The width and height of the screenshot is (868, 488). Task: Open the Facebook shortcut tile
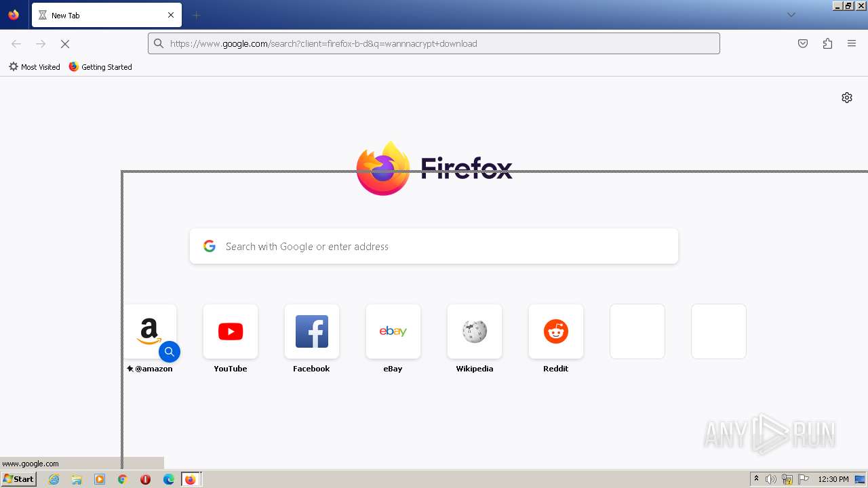312,331
